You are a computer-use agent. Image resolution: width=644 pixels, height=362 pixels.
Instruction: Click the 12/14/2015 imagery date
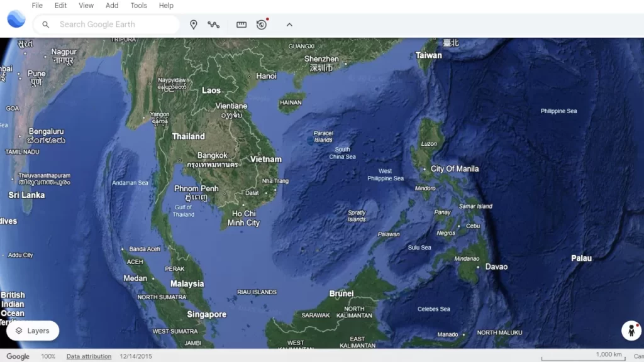(136, 356)
